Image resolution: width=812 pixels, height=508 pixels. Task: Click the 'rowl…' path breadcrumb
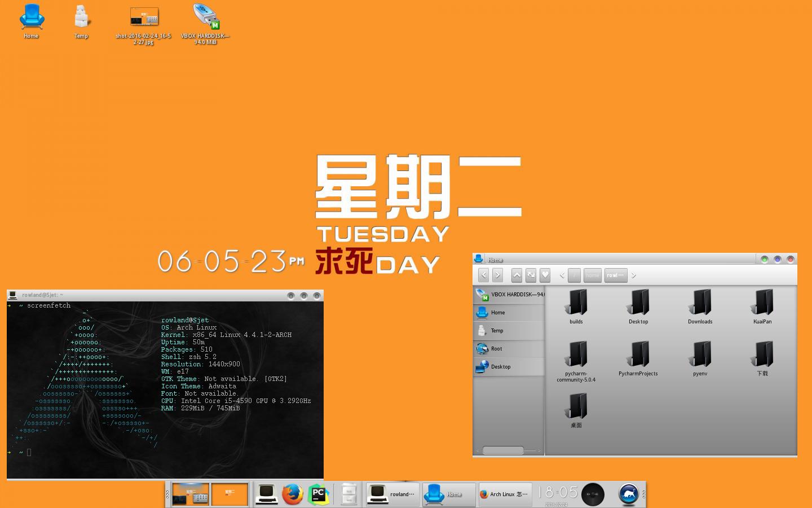[616, 275]
